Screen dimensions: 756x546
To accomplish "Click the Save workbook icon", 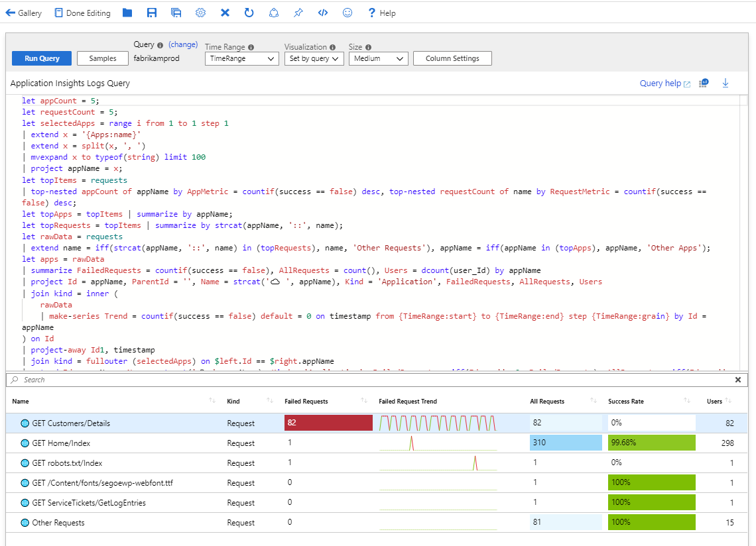I will (x=152, y=13).
